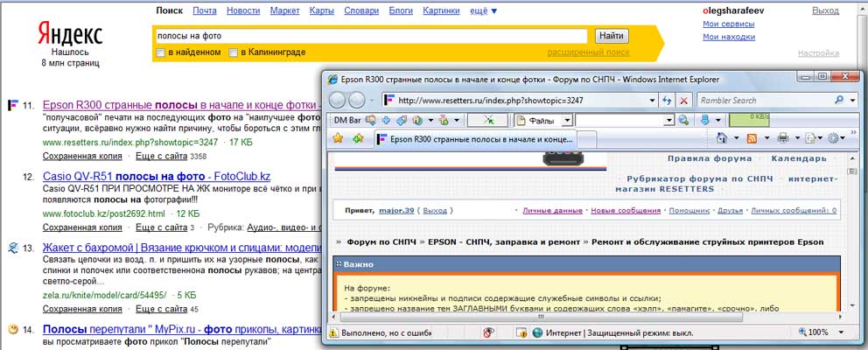Image resolution: width=868 pixels, height=350 pixels.
Task: Click the IE Home icon
Action: pyautogui.click(x=721, y=138)
